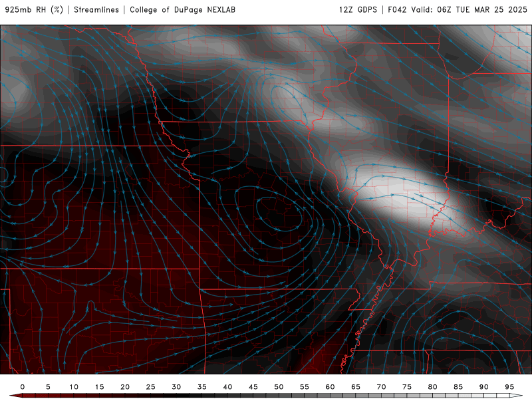Select the "Streamlines" label in header
The height and width of the screenshot is (399, 532).
(x=96, y=10)
